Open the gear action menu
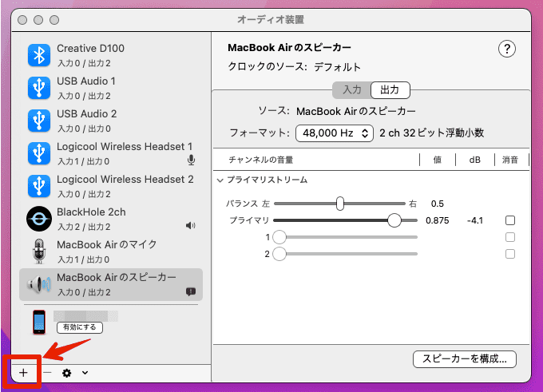This screenshot has height=392, width=543. click(67, 373)
